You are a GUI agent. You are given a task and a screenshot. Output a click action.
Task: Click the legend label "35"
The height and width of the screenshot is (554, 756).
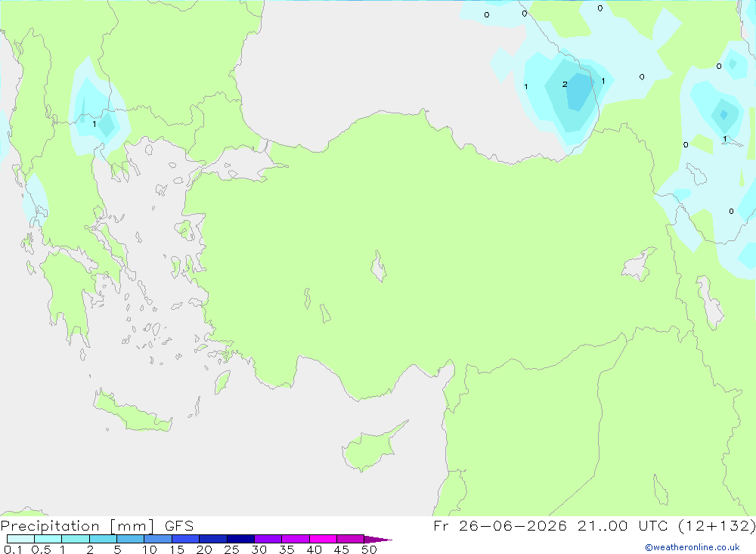pyautogui.click(x=287, y=549)
